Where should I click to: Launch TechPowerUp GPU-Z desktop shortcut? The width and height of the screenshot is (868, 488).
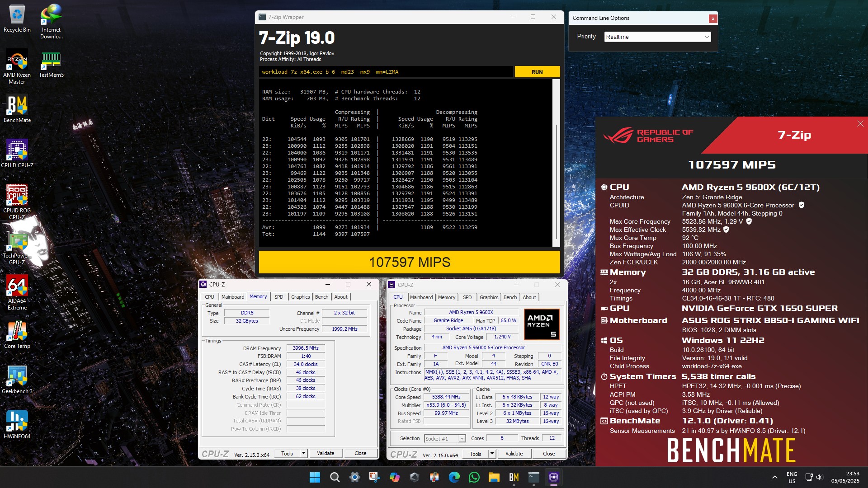click(17, 248)
